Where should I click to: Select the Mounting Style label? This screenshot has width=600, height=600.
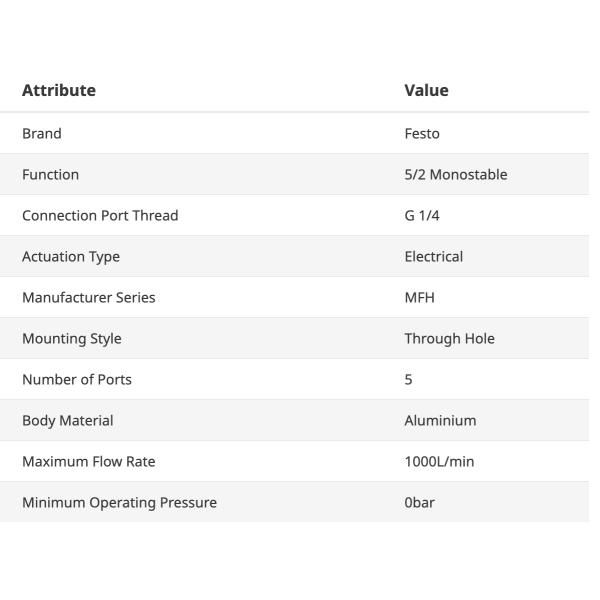(x=72, y=338)
